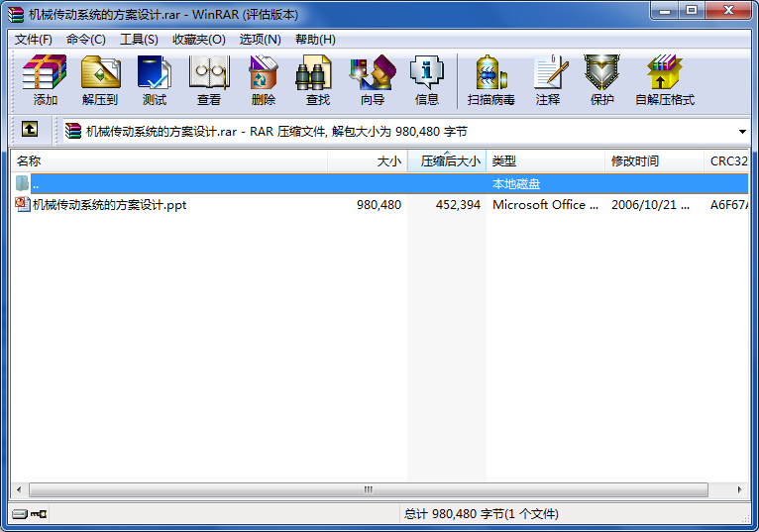This screenshot has width=759, height=532.
Task: Click horizontal scrollbar left arrow
Action: click(19, 489)
